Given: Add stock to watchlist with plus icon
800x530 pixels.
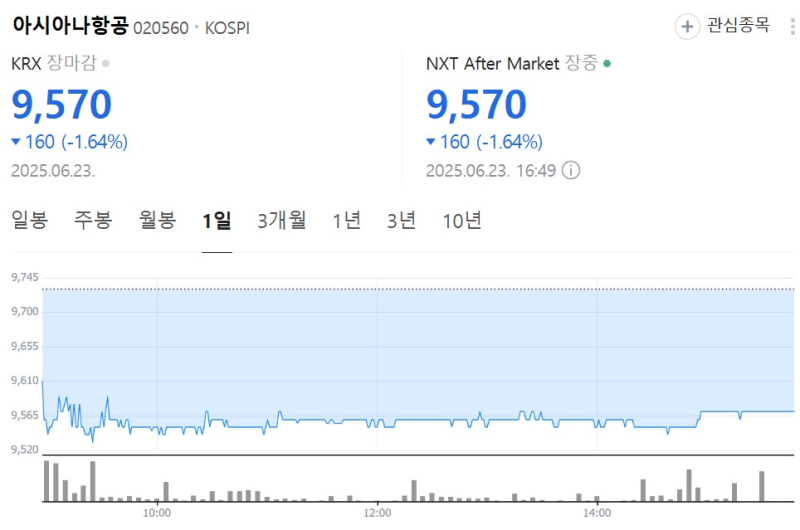Looking at the screenshot, I should pos(687,26).
